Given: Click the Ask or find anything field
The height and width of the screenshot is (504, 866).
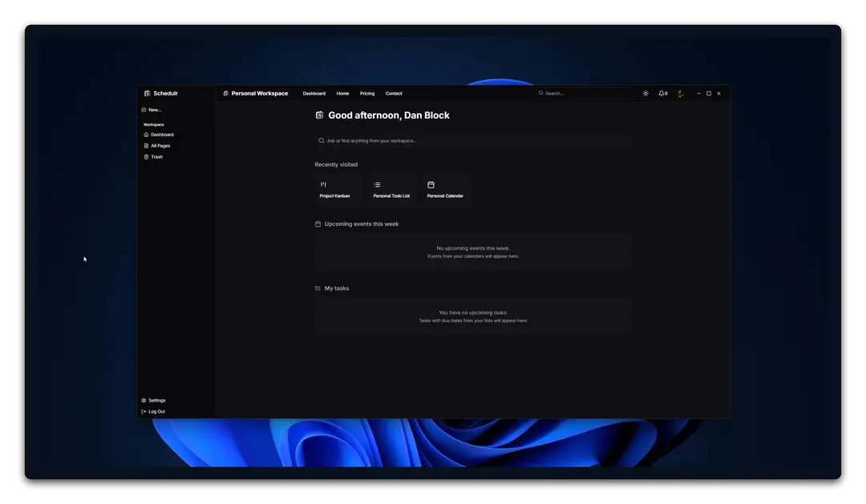Looking at the screenshot, I should click(x=473, y=141).
